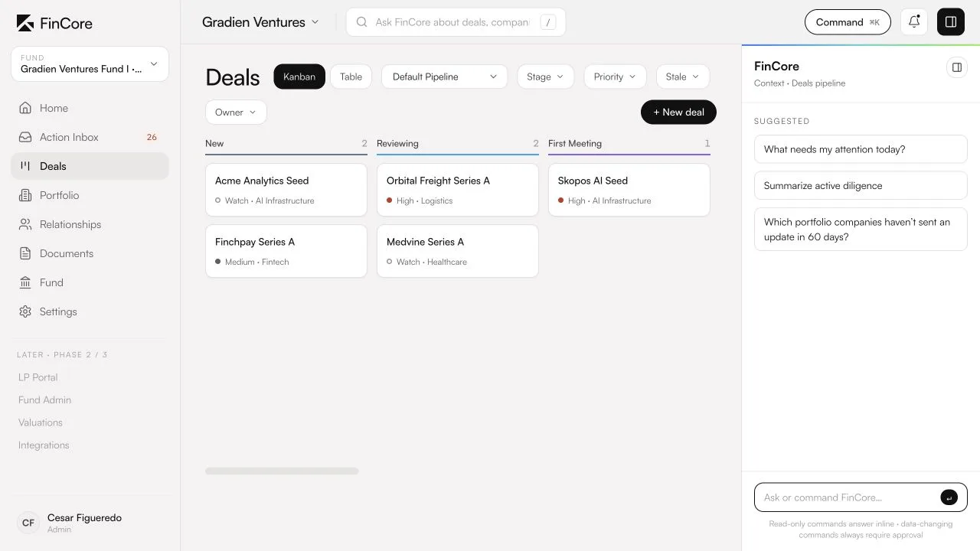Open notifications bell icon
This screenshot has width=980, height=551.
coord(914,22)
